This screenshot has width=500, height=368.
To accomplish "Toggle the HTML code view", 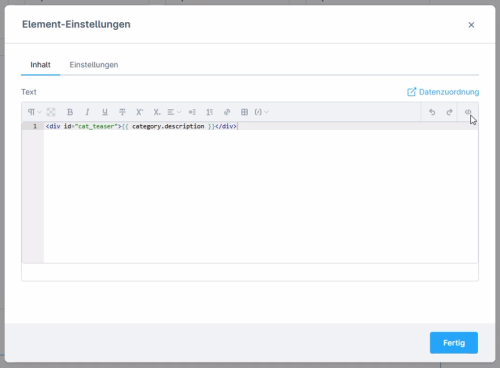I will point(468,112).
